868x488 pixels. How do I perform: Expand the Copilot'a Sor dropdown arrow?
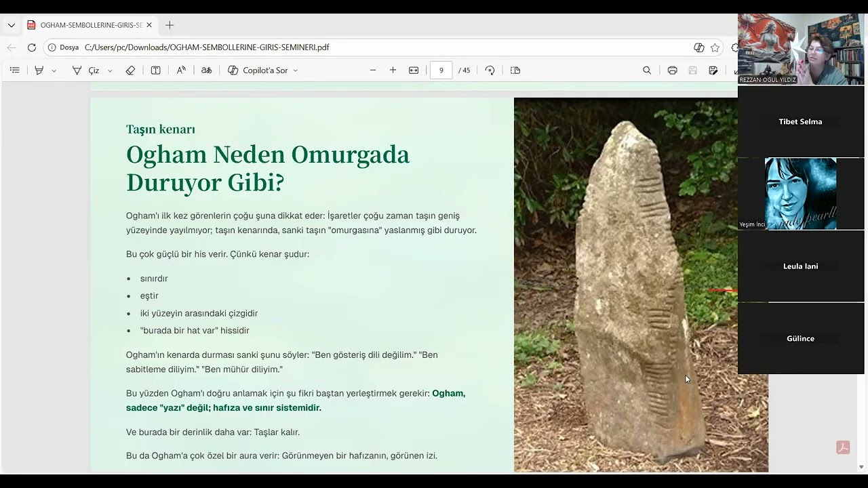(296, 70)
